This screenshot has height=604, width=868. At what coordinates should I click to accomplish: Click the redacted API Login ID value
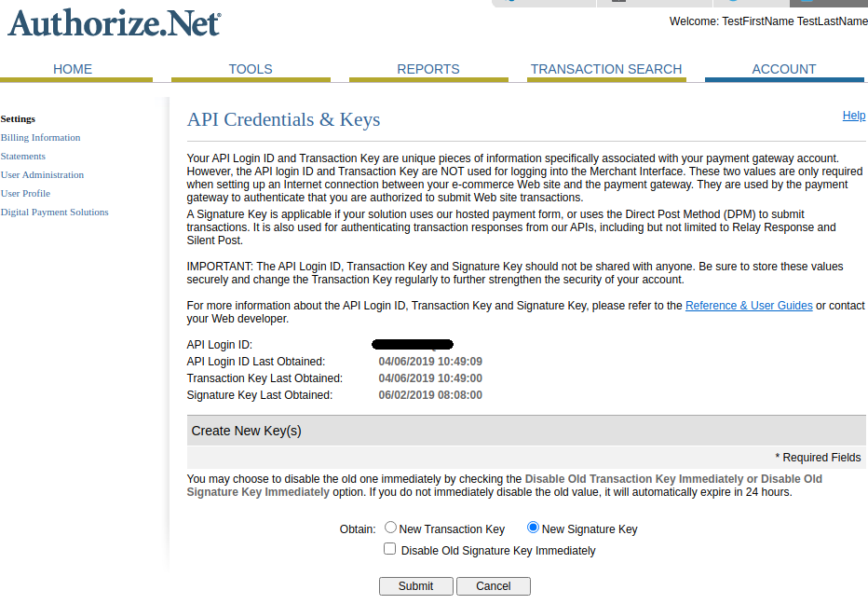click(x=413, y=345)
